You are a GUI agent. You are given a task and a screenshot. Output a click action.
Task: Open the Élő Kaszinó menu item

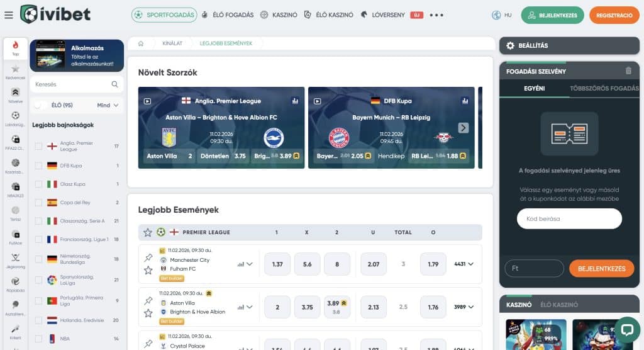328,14
